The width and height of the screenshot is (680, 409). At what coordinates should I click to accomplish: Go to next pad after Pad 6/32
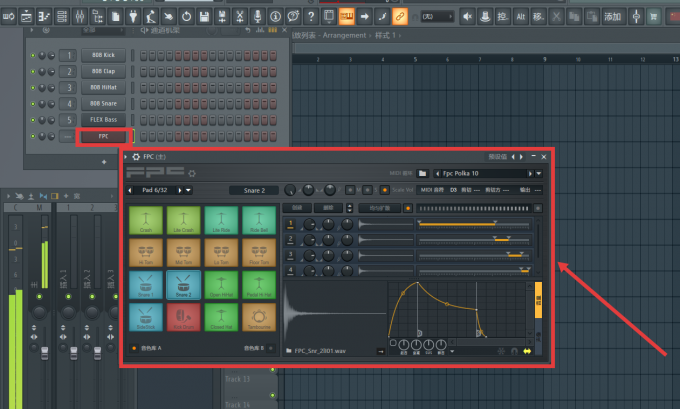pos(180,190)
